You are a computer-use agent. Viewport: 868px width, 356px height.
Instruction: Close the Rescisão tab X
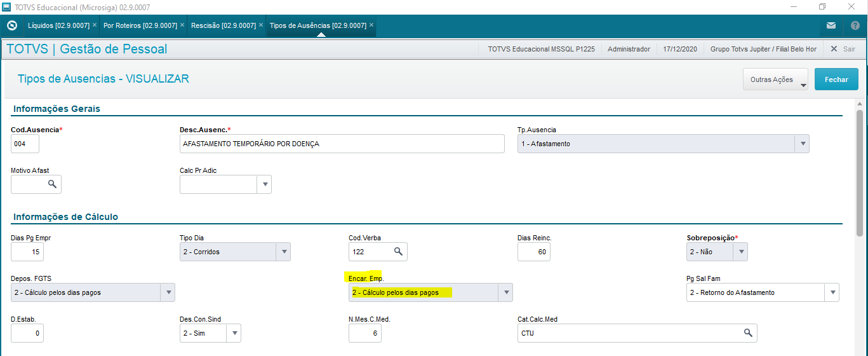tap(261, 25)
